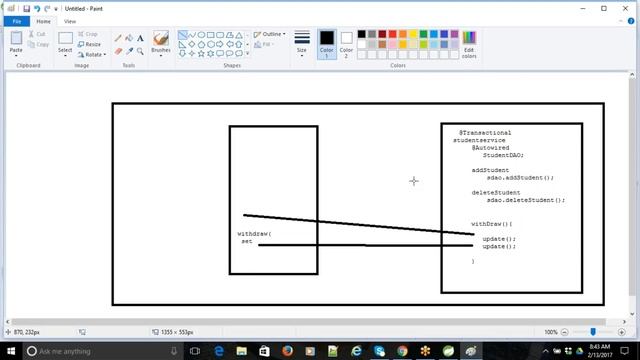Click the vertical canvas scrollbar

(632, 187)
